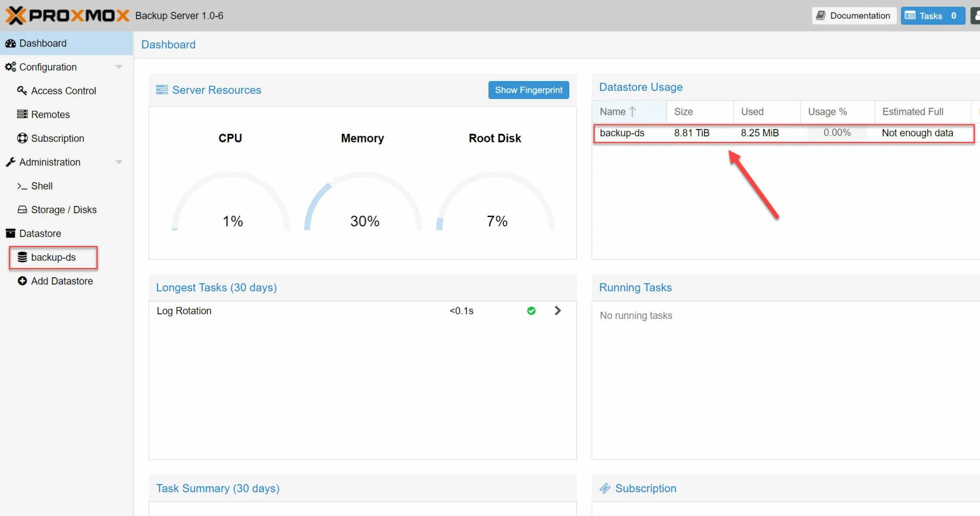Click the Root Disk usage gauge
980x516 pixels.
[x=495, y=201]
